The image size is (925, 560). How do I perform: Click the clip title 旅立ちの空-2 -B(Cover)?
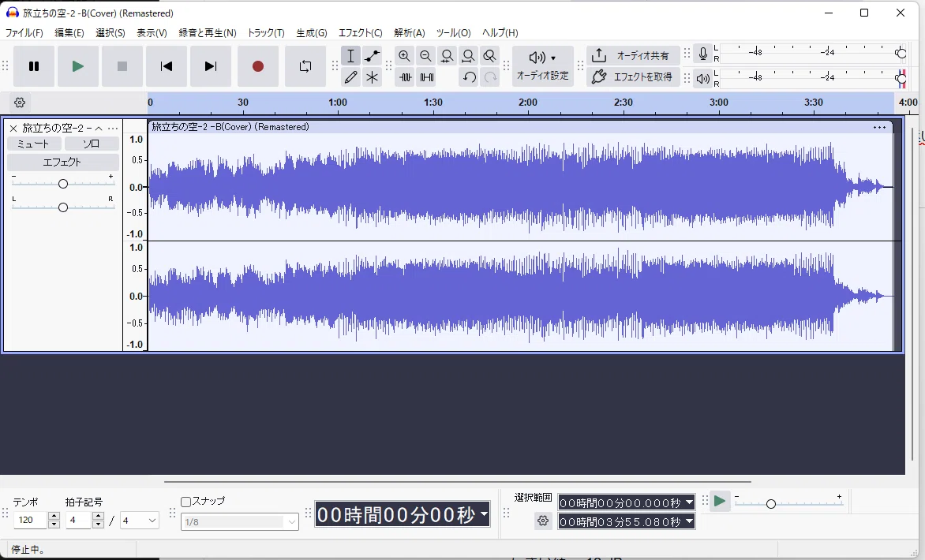pos(230,127)
